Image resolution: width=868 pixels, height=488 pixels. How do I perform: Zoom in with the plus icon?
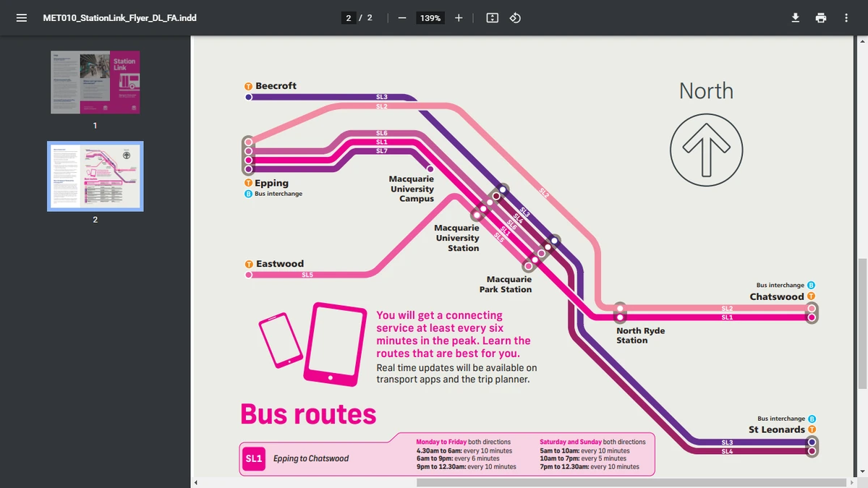pos(458,17)
